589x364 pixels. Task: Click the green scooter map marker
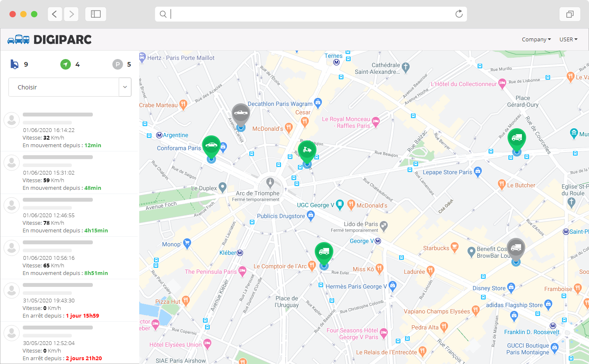tap(307, 151)
